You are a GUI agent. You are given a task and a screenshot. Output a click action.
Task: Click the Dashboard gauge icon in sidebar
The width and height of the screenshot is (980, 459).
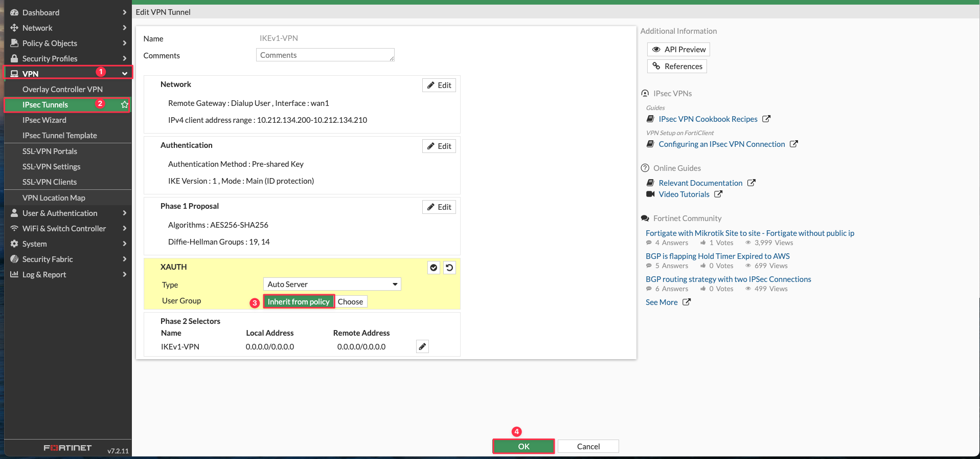(14, 12)
